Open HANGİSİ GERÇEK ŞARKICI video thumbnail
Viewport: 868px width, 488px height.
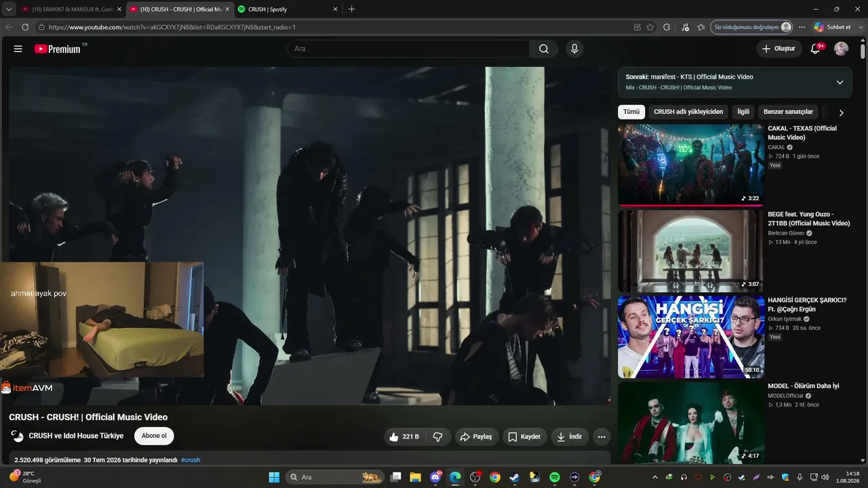coord(690,337)
